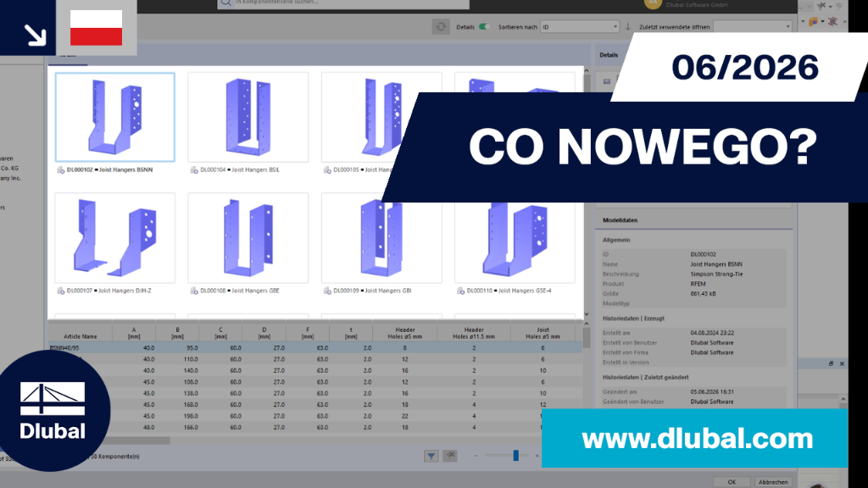Select the 22 Header Holes value
The height and width of the screenshot is (488, 868).
click(405, 416)
